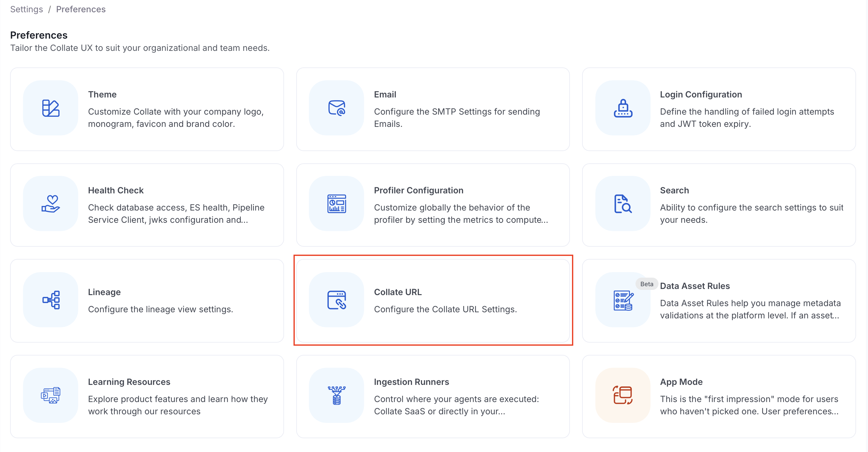
Task: Select the Preferences breadcrumb item
Action: [81, 9]
